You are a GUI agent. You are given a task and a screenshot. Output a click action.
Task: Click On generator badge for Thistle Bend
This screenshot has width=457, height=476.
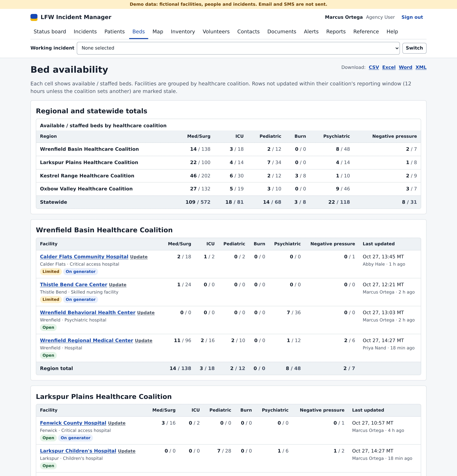(x=81, y=299)
